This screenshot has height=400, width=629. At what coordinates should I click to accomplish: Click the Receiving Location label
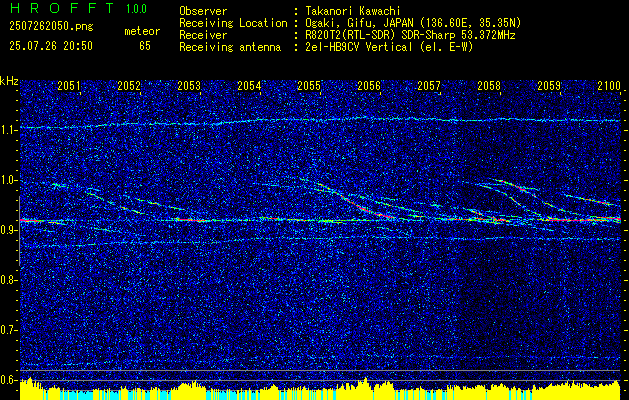233,23
